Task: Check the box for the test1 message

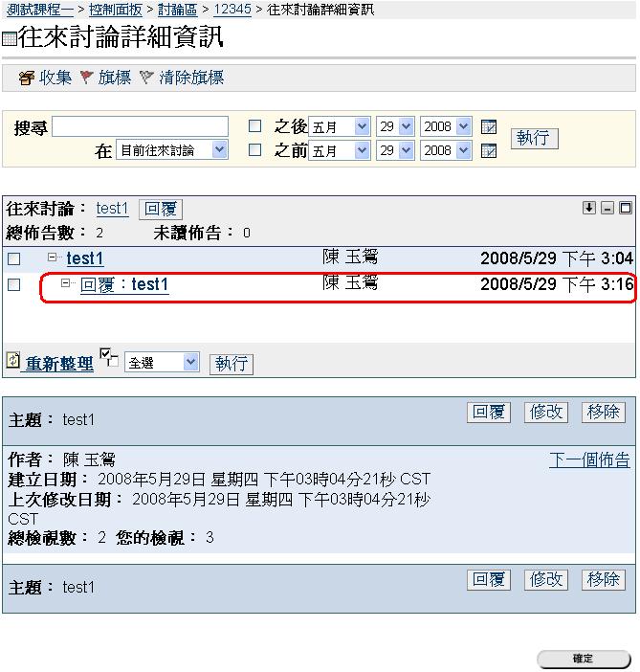Action: 14,258
